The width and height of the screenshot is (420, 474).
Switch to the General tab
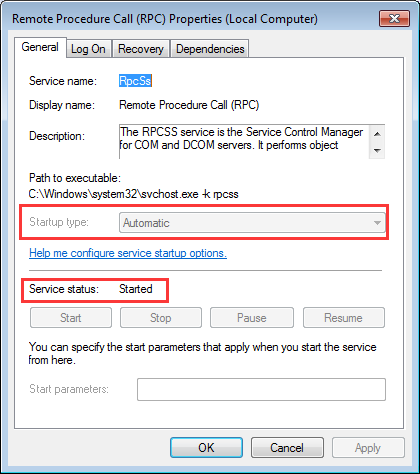pyautogui.click(x=40, y=47)
